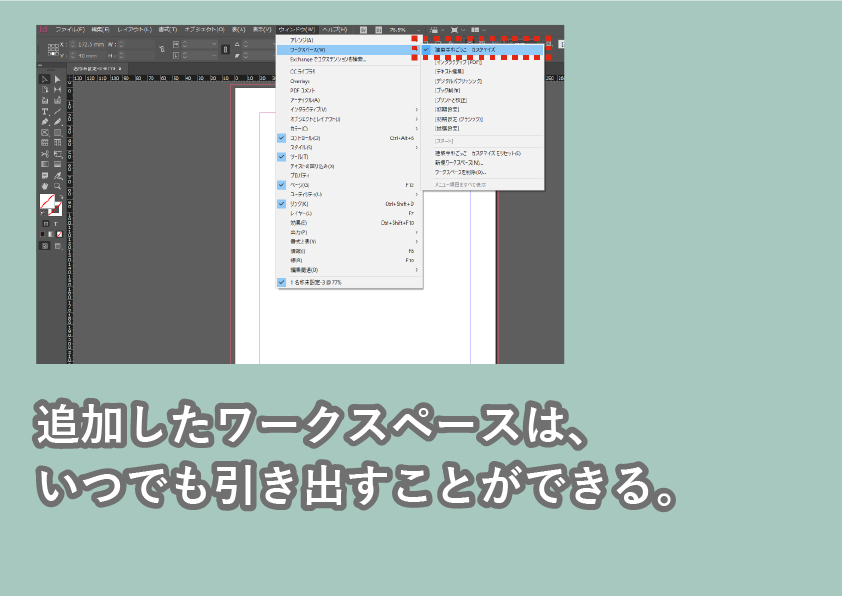
Task: Select the Gradient Feather tool
Action: pyautogui.click(x=57, y=164)
